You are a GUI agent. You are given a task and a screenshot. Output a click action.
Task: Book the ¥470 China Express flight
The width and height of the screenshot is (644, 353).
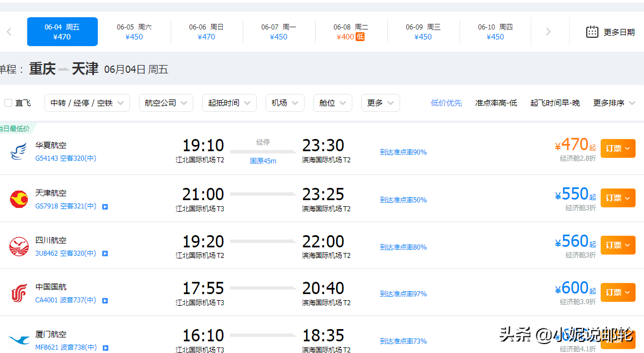pyautogui.click(x=617, y=148)
